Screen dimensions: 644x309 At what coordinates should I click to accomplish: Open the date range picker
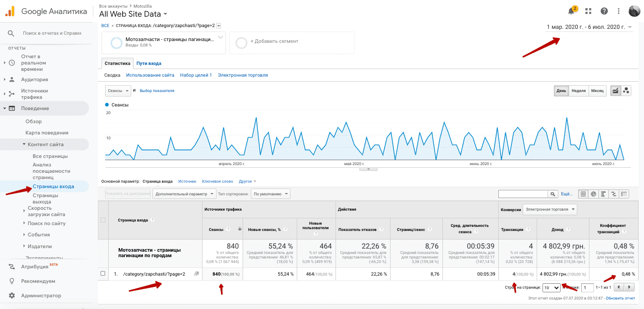(589, 27)
